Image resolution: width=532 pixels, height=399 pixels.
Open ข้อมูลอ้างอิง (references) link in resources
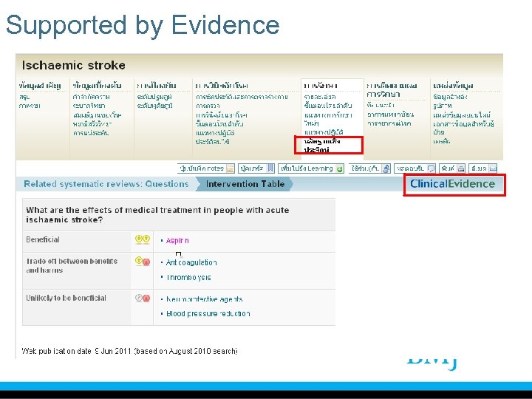[x=450, y=97]
